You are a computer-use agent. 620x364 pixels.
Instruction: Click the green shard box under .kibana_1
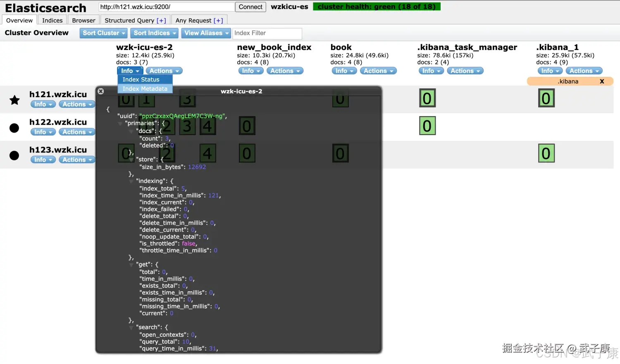point(546,98)
